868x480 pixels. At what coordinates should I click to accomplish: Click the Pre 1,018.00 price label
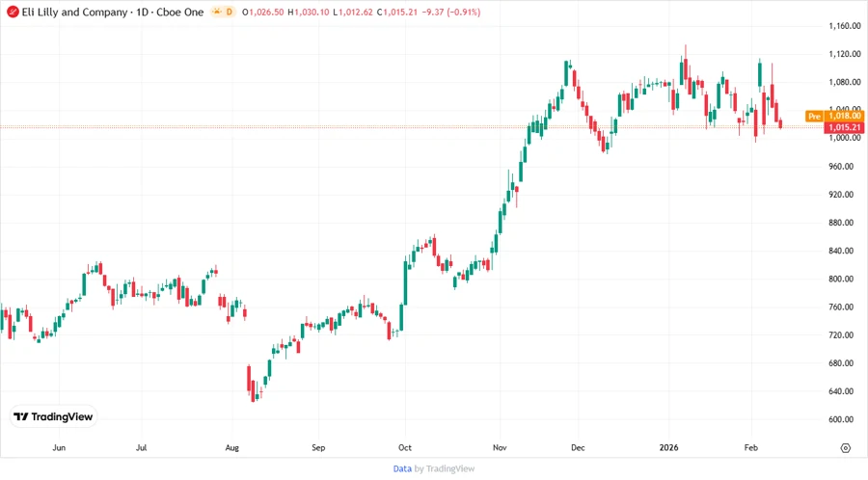pos(835,116)
